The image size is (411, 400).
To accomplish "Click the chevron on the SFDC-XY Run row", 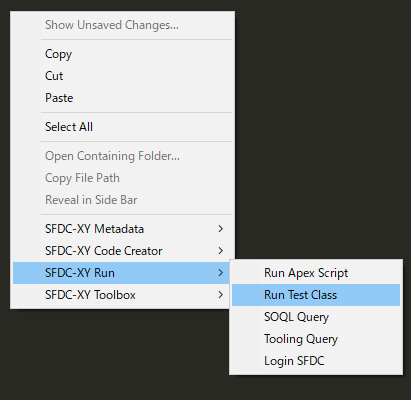I will point(220,273).
